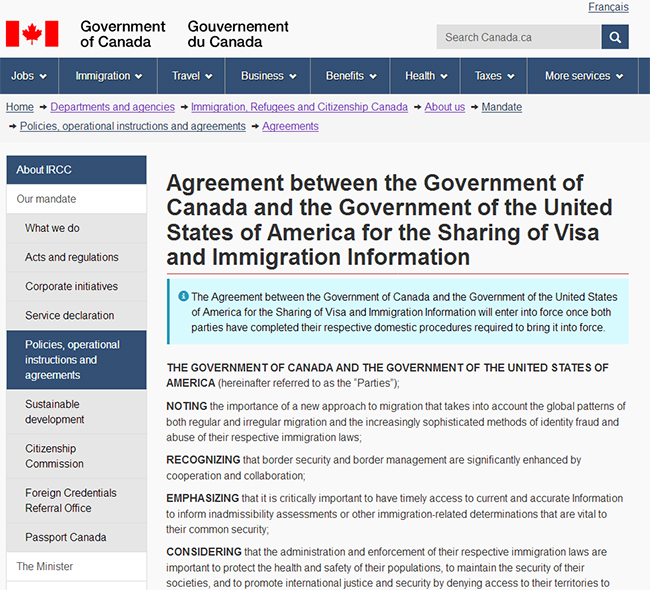Screen dimensions: 650x590
Task: Click the word CONSIDERING in the preamble
Action: [204, 552]
